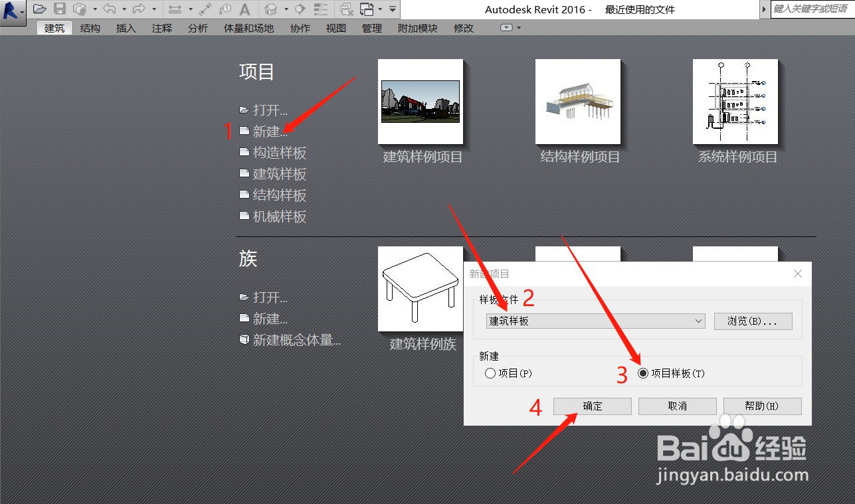Switch to the 分析 ribbon tab
This screenshot has height=504, width=855.
[x=197, y=28]
